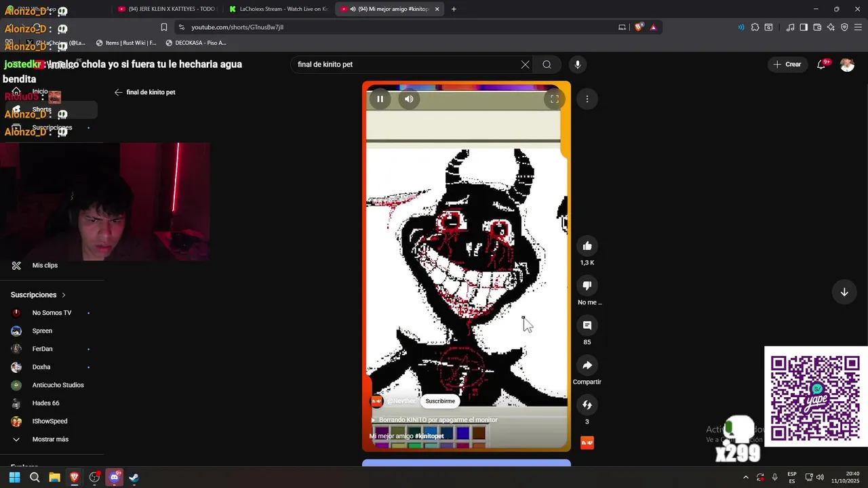Expand Mostrar más in subscriptions
The width and height of the screenshot is (868, 488).
[50, 439]
